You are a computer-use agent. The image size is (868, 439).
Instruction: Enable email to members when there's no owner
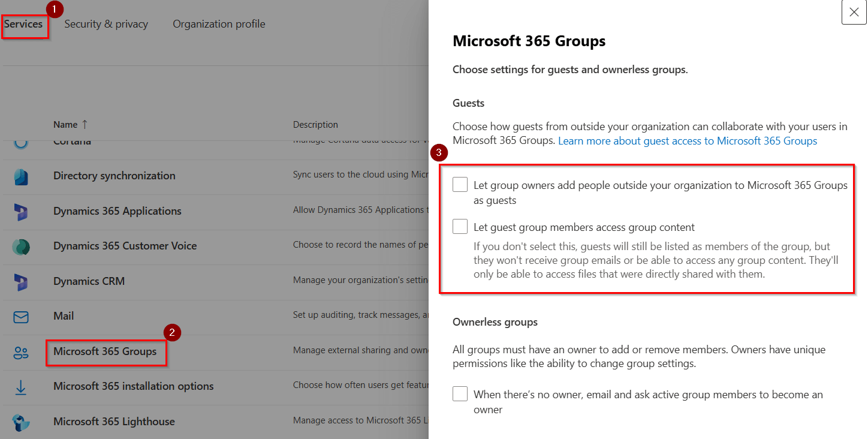[x=460, y=394]
